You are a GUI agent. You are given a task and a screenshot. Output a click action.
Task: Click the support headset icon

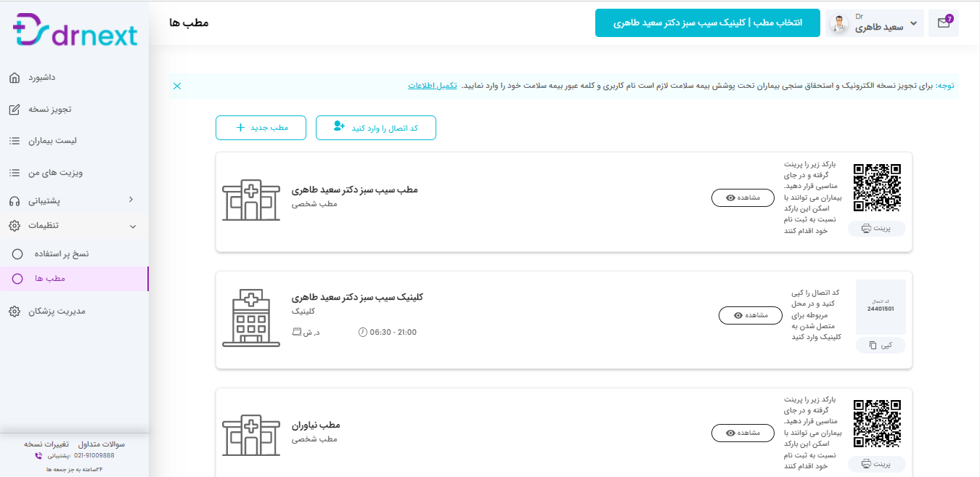click(15, 200)
